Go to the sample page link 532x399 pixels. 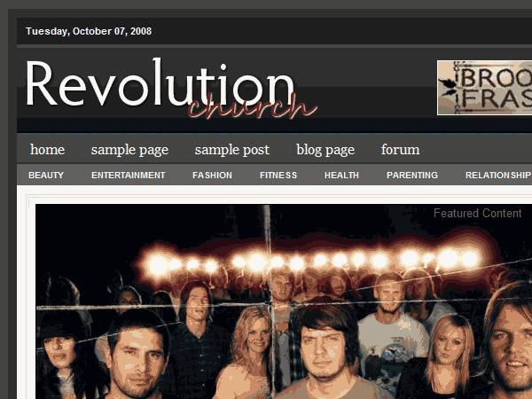pos(129,150)
